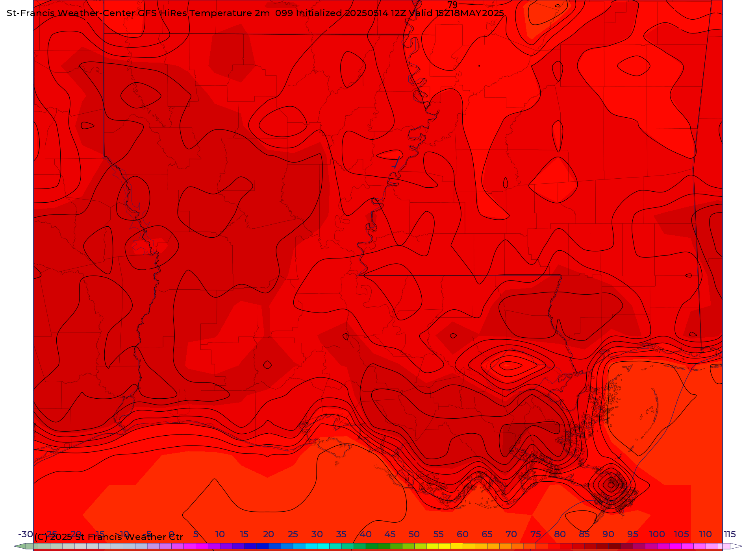Click the green colorbar segment below 45
This screenshot has height=551, width=756.
pos(384,546)
